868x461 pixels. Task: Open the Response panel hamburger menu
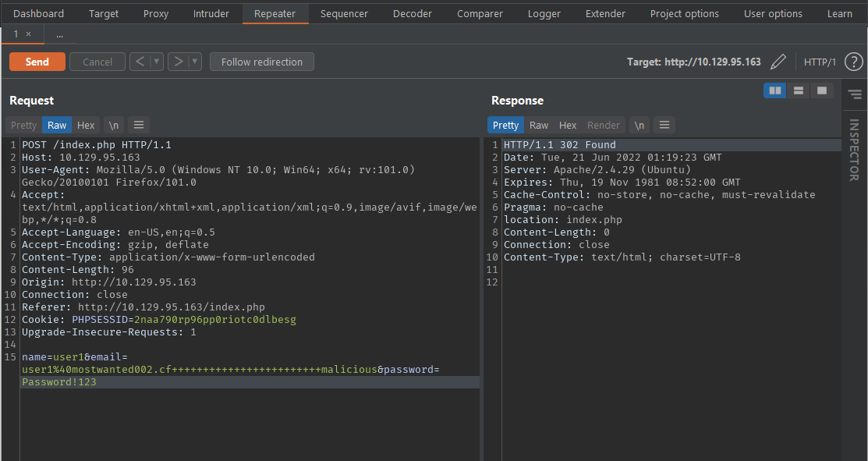coord(664,125)
